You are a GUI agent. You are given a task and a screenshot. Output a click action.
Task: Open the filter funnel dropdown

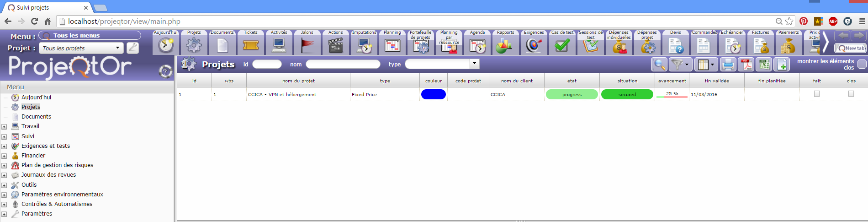[x=680, y=65]
